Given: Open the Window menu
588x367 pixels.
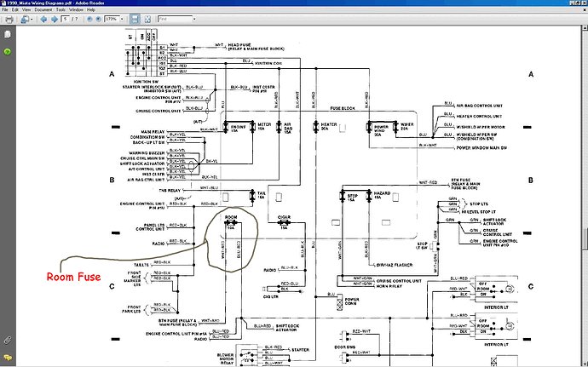Looking at the screenshot, I should tap(76, 9).
